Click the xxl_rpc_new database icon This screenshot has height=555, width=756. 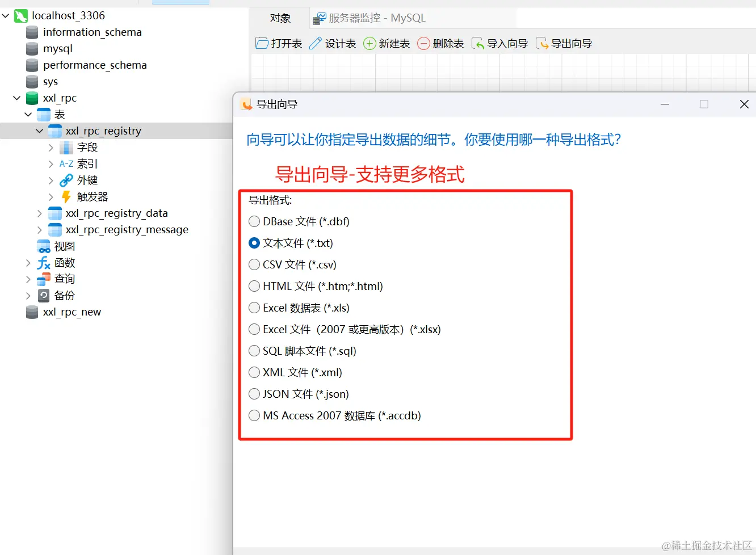[32, 312]
